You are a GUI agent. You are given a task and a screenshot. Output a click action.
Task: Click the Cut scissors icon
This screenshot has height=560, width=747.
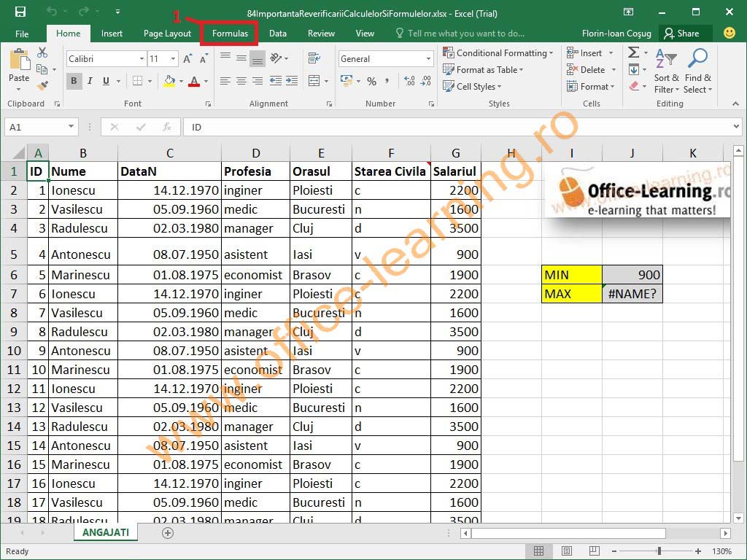(x=42, y=52)
